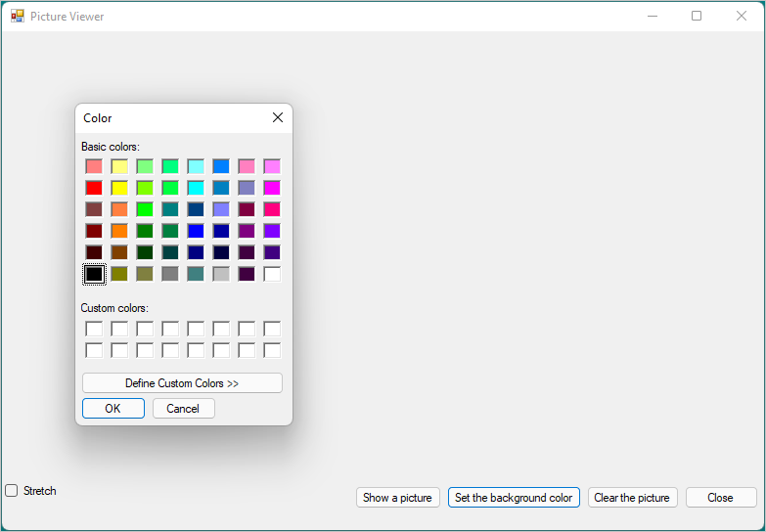766x532 pixels.
Task: Enable the Stretch checkbox
Action: pos(12,491)
